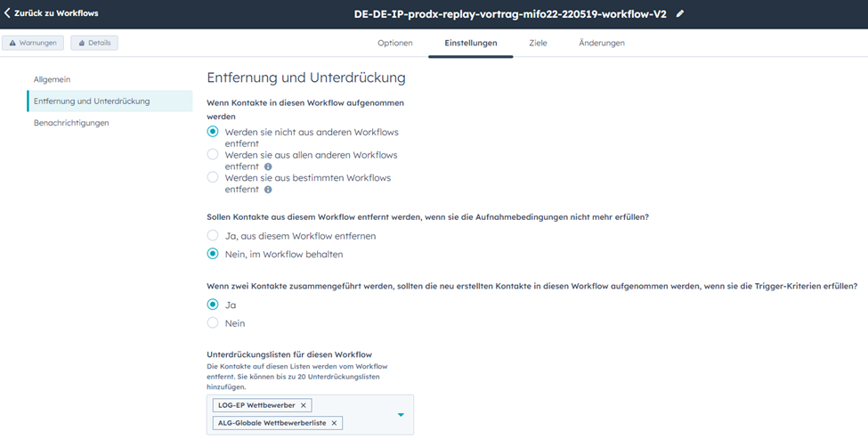Open the Änderungen tab
Image resolution: width=868 pixels, height=439 pixels.
[x=602, y=43]
